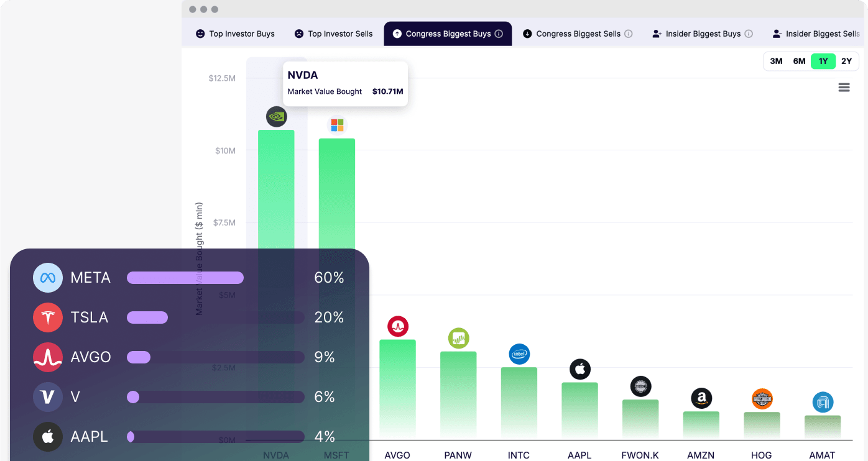Image resolution: width=868 pixels, height=461 pixels.
Task: Click the TSLA 20% progress bar
Action: point(216,317)
